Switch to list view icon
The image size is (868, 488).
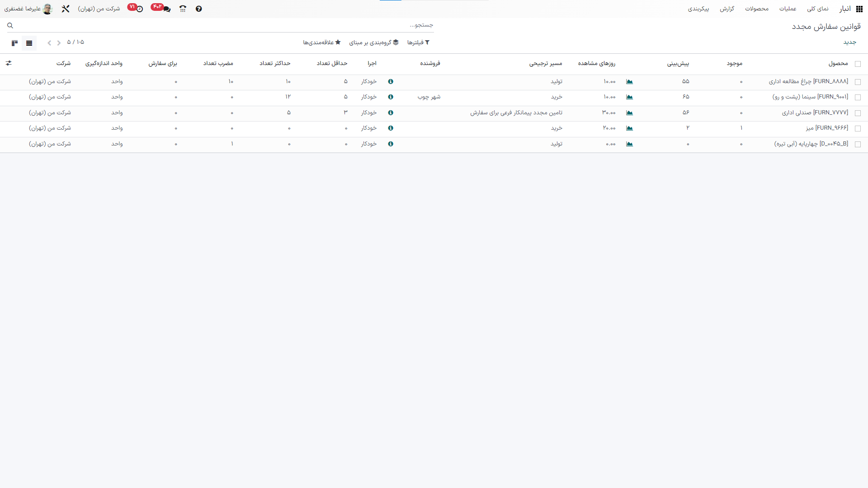pos(29,43)
